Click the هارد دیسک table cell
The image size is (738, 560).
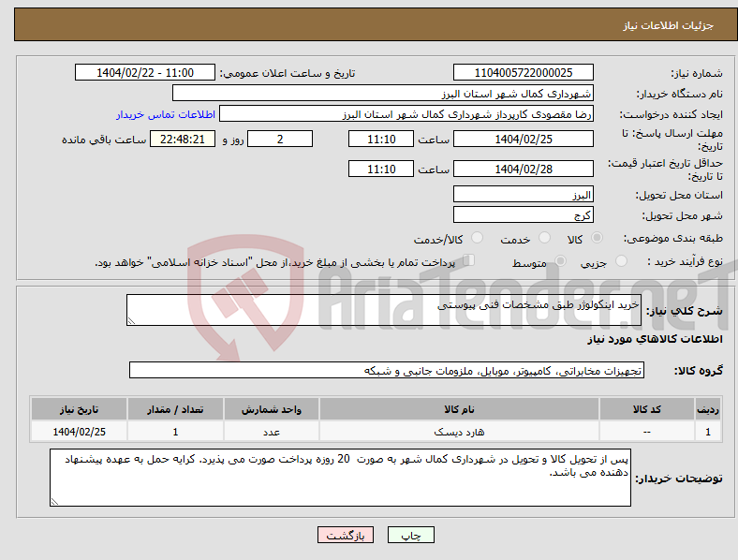(459, 432)
